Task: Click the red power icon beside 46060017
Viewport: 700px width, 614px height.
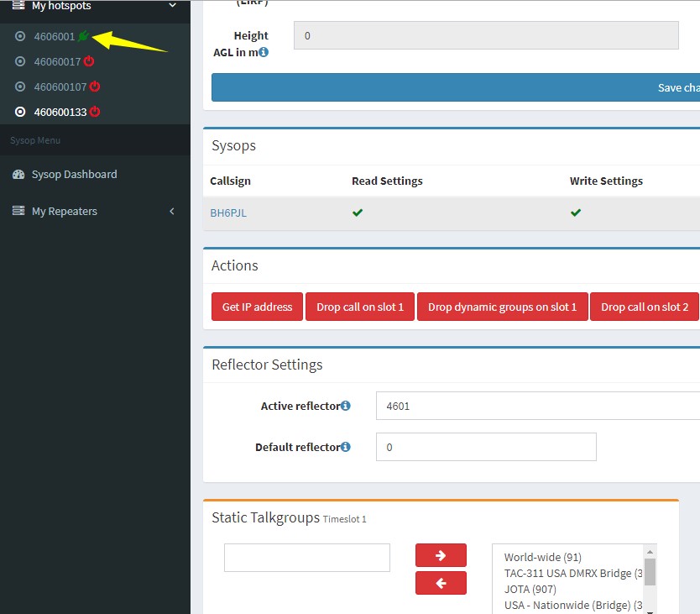Action: point(89,61)
